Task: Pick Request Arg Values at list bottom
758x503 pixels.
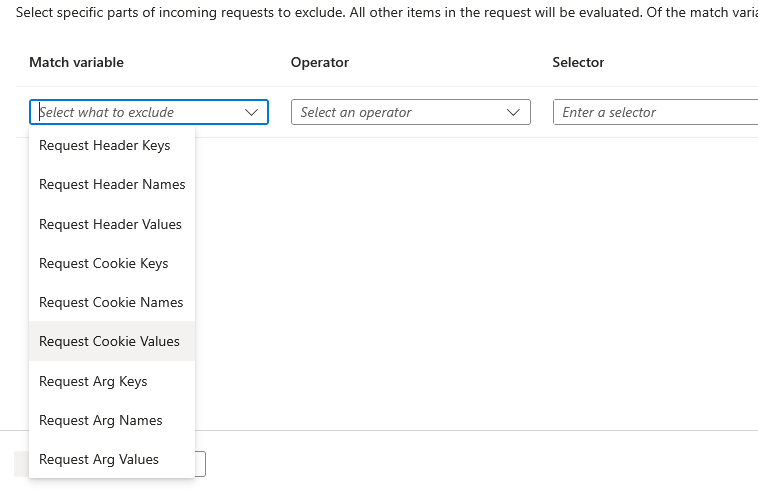Action: pos(99,459)
